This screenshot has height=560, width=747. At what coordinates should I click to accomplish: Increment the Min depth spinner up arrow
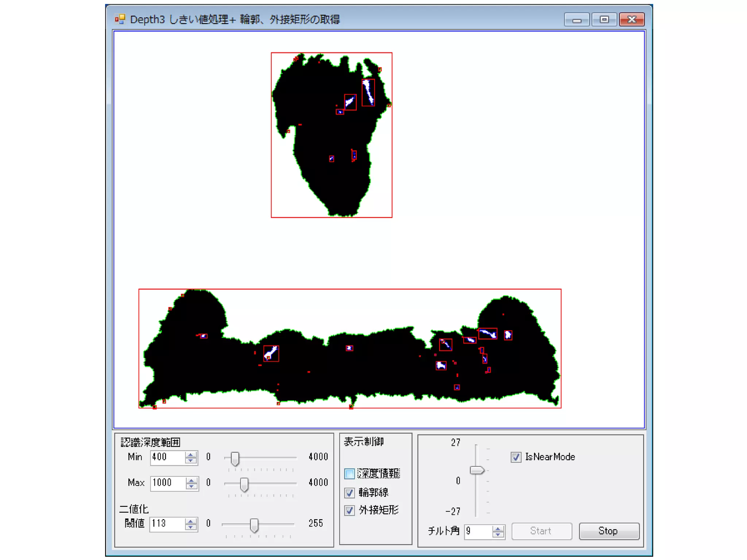coord(190,454)
